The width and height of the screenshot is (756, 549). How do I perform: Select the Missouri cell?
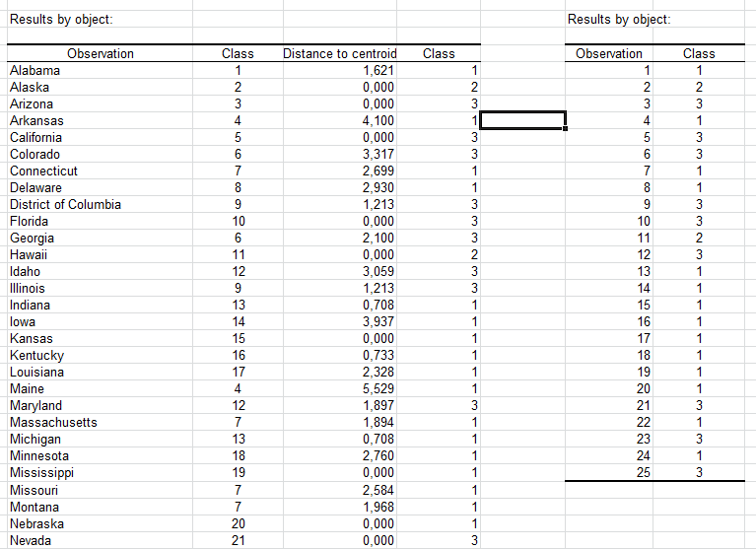[100, 490]
